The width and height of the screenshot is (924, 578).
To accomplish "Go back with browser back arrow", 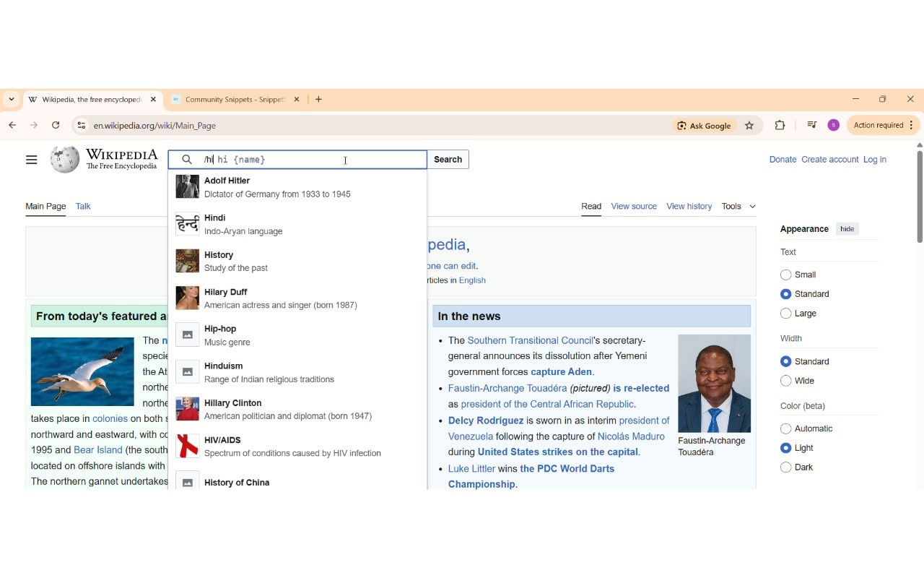I will (x=12, y=125).
